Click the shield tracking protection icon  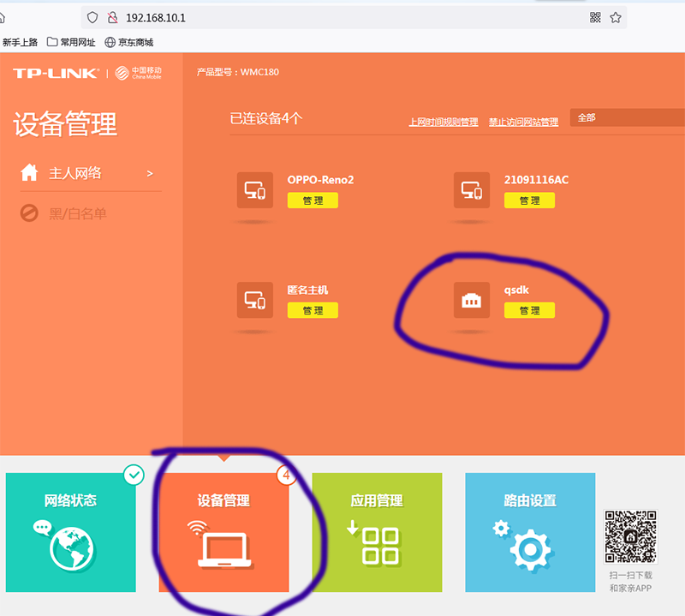93,17
